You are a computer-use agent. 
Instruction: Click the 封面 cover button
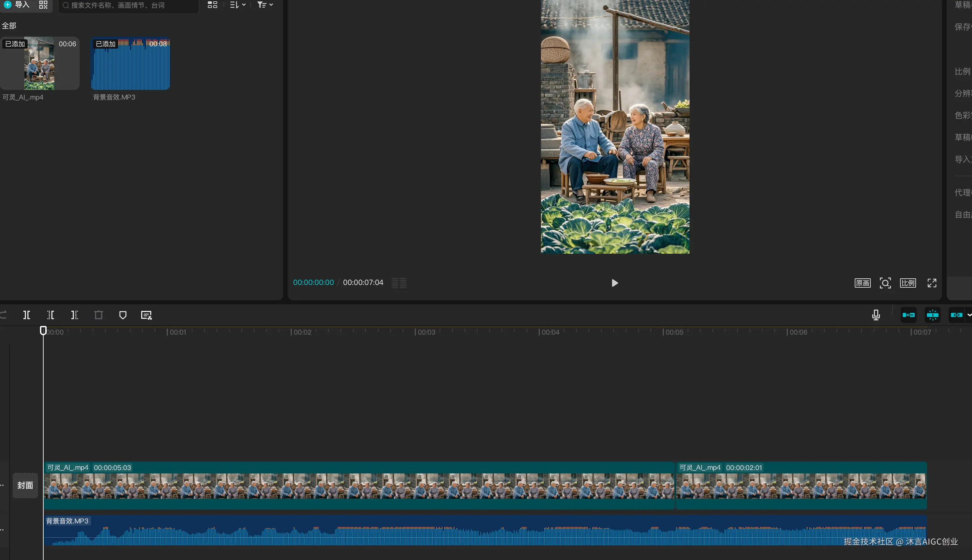click(x=25, y=485)
